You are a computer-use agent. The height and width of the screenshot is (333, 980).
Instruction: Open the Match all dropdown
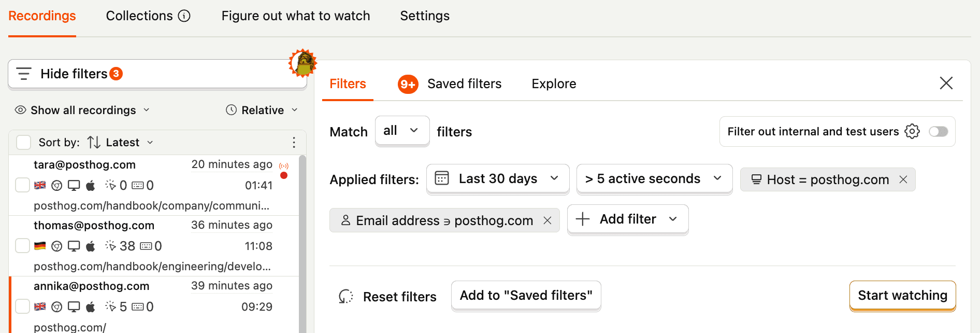402,131
